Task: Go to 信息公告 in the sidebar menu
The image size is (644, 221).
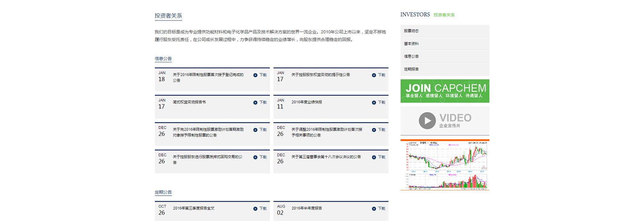Action: coord(411,56)
